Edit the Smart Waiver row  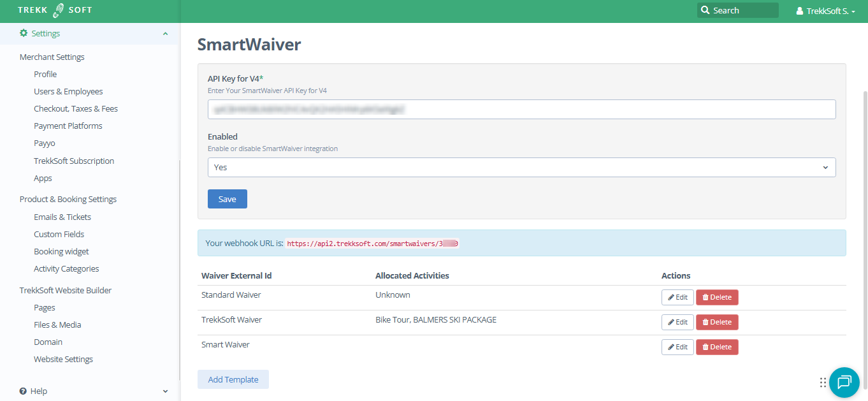coord(677,347)
